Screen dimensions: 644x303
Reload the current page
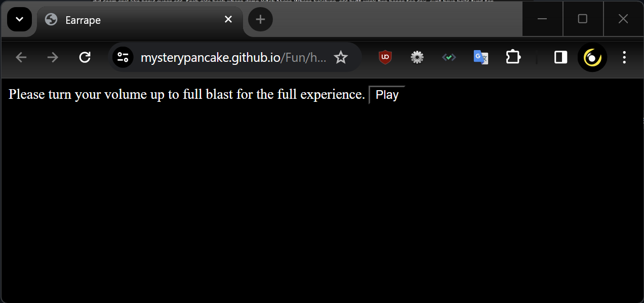click(85, 57)
